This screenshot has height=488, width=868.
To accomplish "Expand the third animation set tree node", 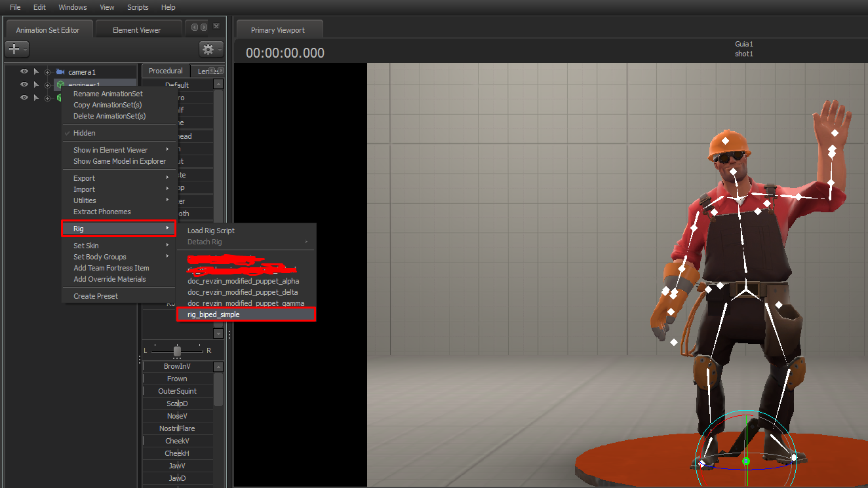I will tap(47, 98).
